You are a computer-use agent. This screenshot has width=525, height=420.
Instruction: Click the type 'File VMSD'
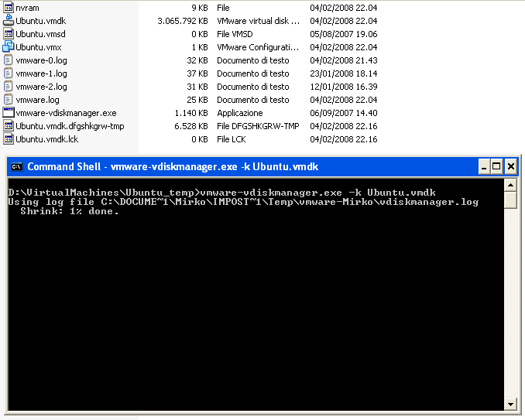pyautogui.click(x=235, y=34)
